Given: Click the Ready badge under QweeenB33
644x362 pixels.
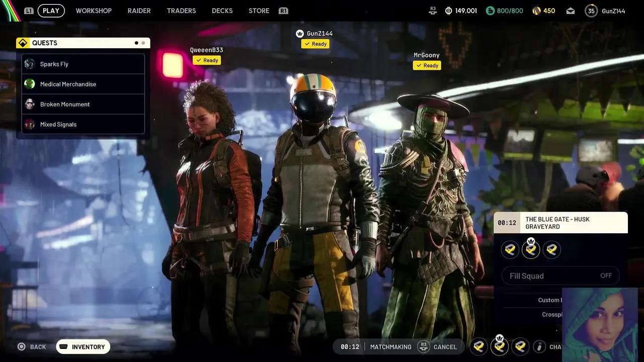Looking at the screenshot, I should coord(207,60).
